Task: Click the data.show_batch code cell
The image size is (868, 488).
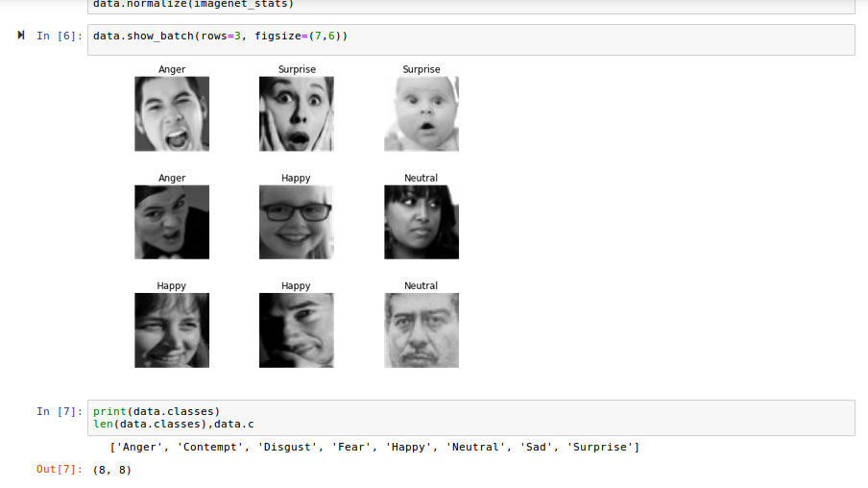Action: click(471, 40)
